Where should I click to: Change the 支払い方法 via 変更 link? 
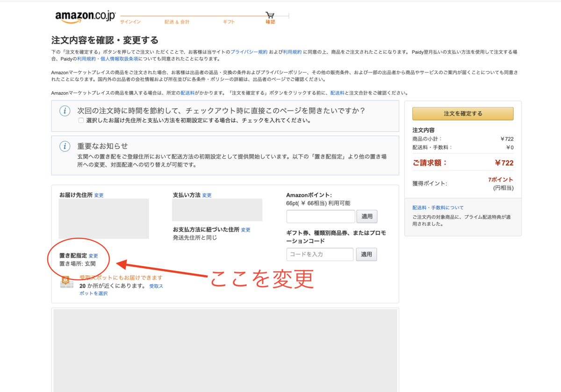point(207,195)
